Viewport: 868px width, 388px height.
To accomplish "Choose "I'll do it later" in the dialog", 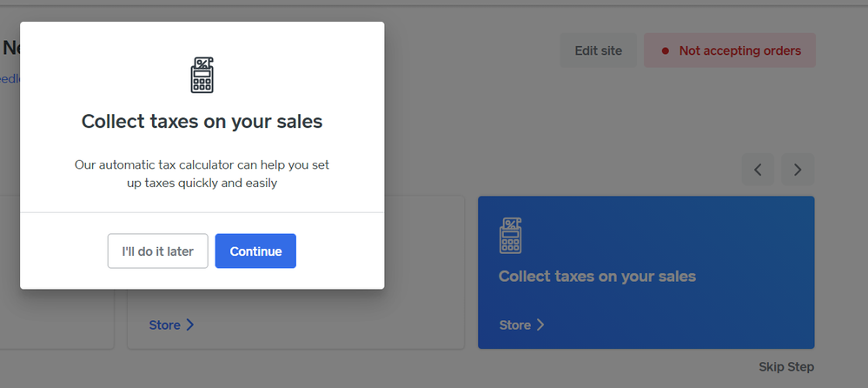I will 157,251.
